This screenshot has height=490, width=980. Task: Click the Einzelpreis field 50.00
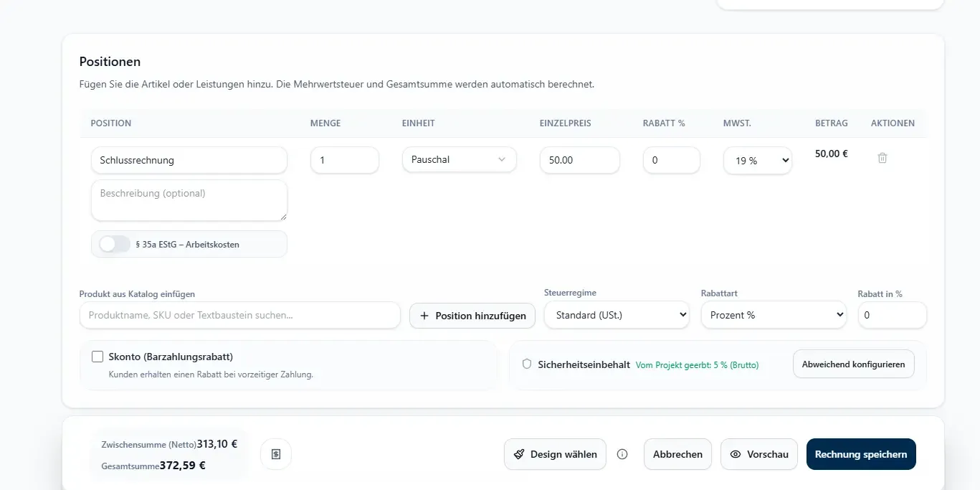coord(580,160)
